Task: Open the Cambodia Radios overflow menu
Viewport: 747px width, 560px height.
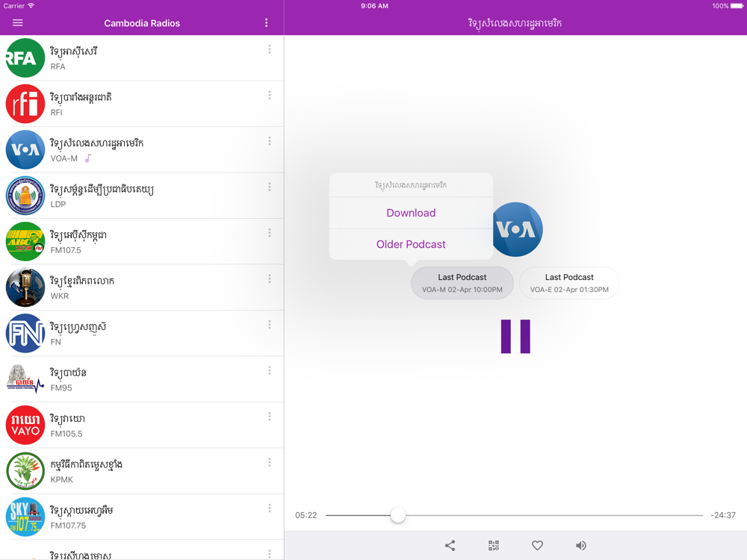Action: 267,23
